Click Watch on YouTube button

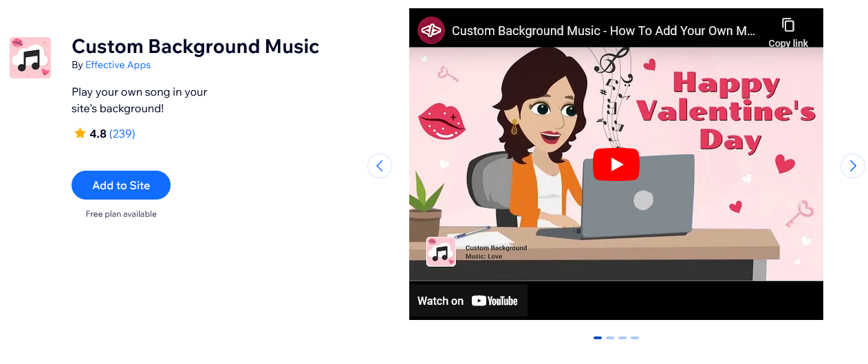(468, 301)
